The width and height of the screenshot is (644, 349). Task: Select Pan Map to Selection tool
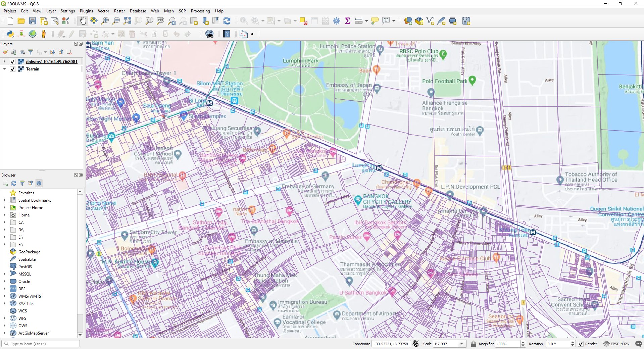[x=94, y=21]
